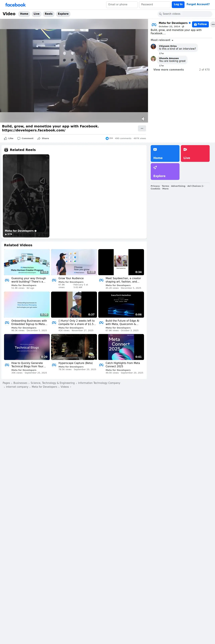Switch to the Home tab in Video nav

[x=24, y=14]
